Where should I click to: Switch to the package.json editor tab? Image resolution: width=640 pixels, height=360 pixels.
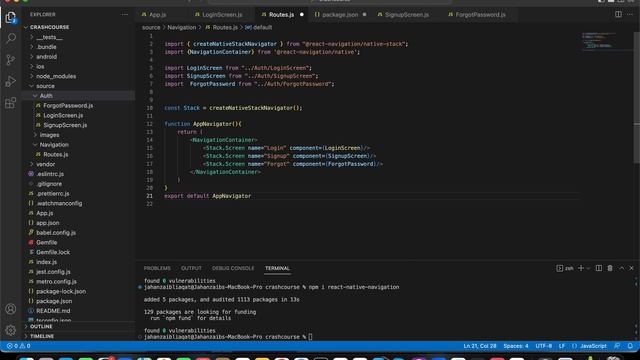pos(340,15)
